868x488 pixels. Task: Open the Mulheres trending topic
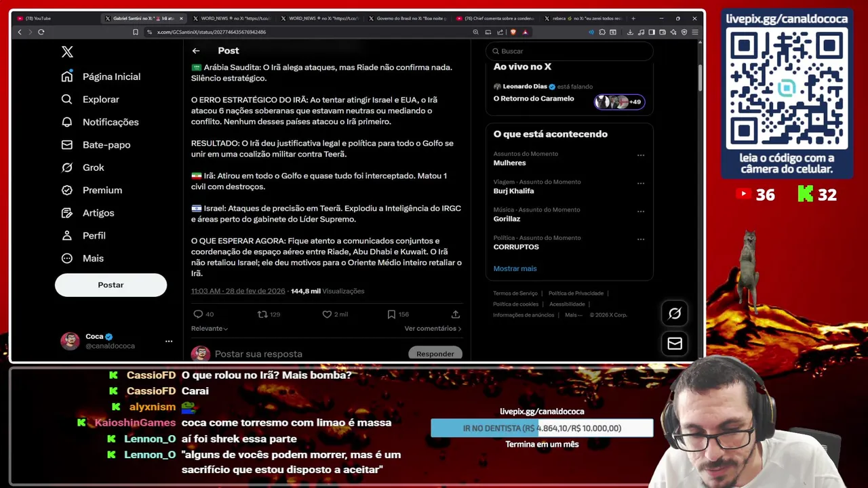pos(509,163)
